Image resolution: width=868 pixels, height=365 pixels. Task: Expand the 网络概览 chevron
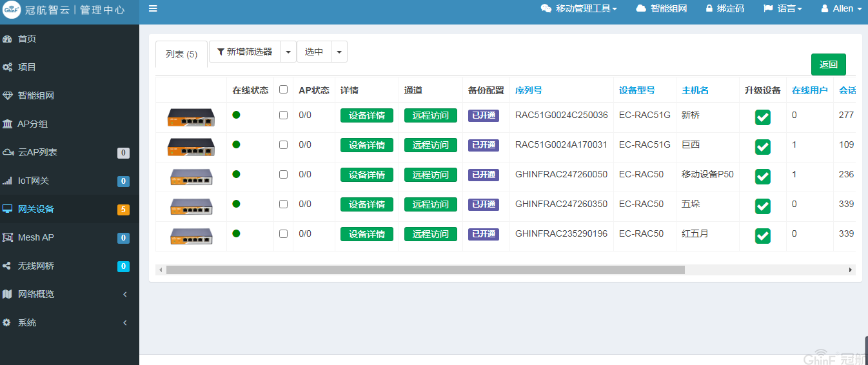pos(125,294)
